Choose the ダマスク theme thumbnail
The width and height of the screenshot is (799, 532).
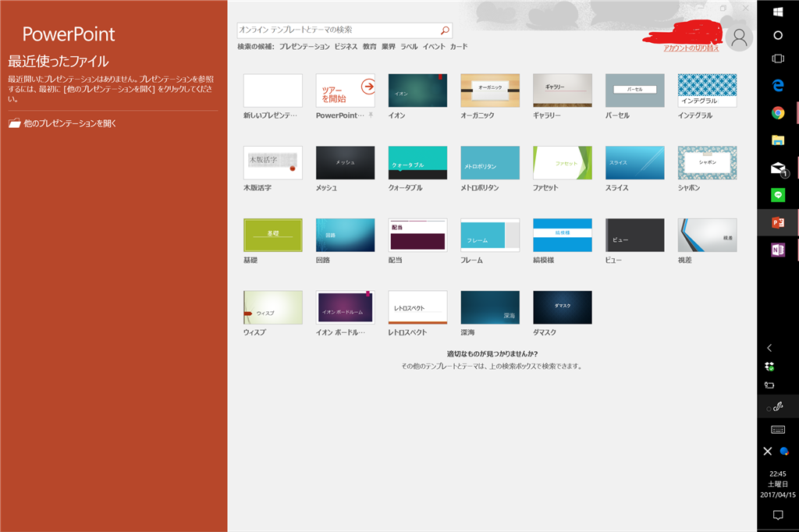pos(563,307)
